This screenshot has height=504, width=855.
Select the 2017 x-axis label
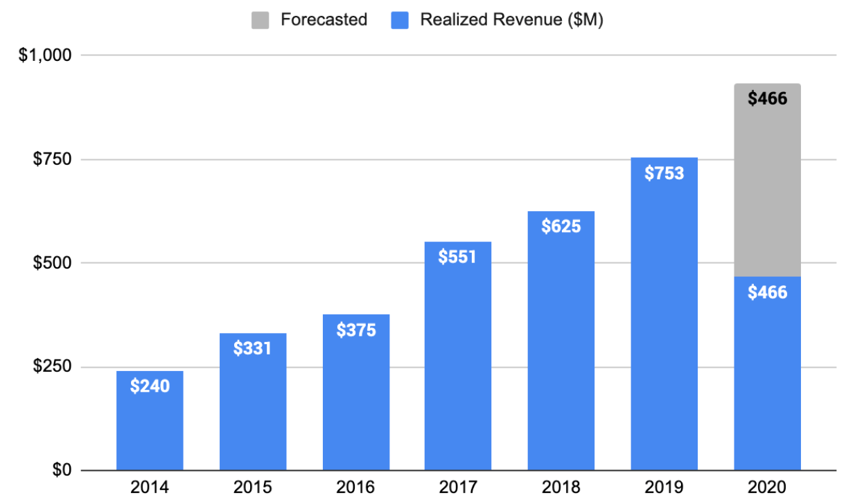[x=458, y=487]
